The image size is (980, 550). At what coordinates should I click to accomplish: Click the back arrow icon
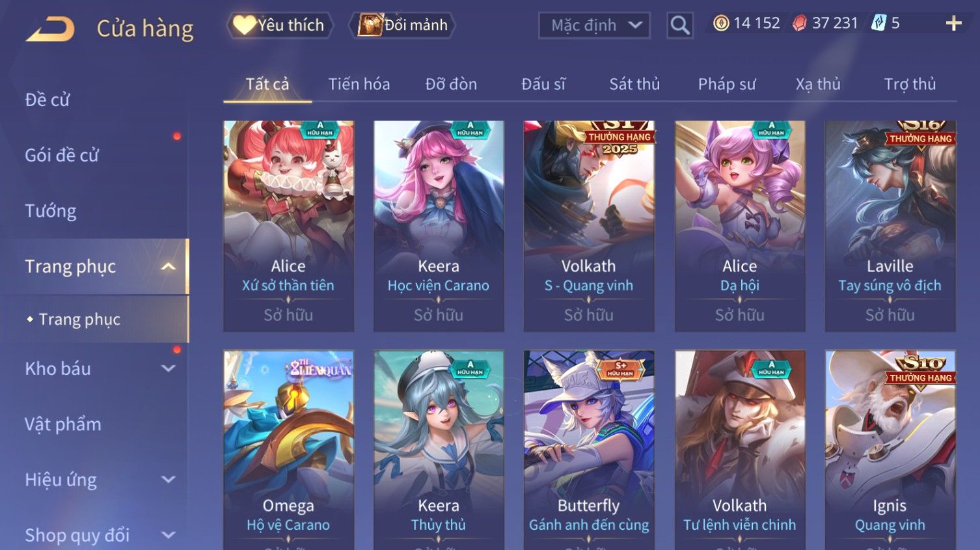pyautogui.click(x=50, y=29)
